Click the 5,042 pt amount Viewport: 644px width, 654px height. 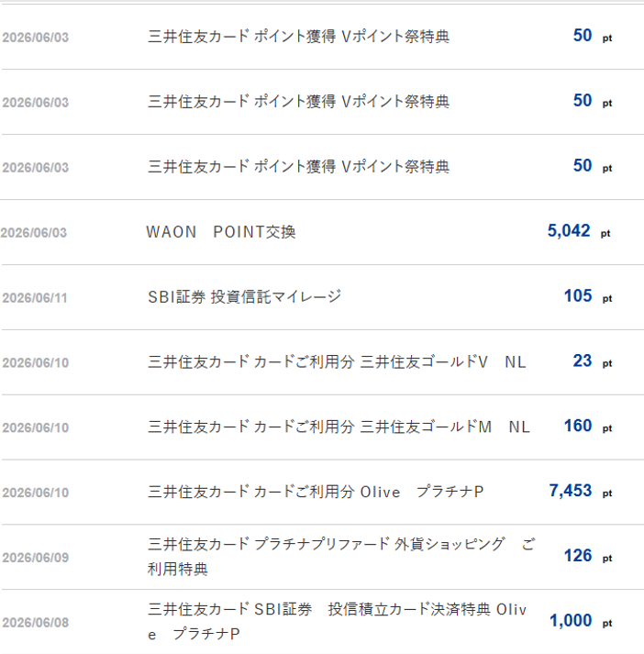[x=579, y=231]
